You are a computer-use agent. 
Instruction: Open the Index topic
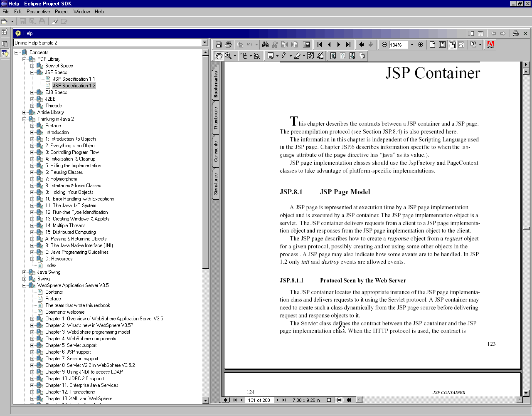point(51,265)
